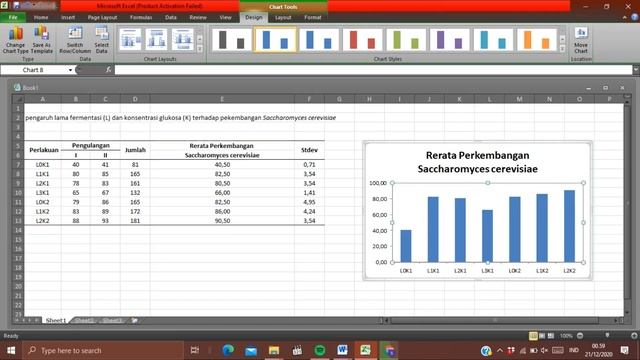The height and width of the screenshot is (360, 640).
Task: Open Mail app from taskbar
Action: coord(251,350)
